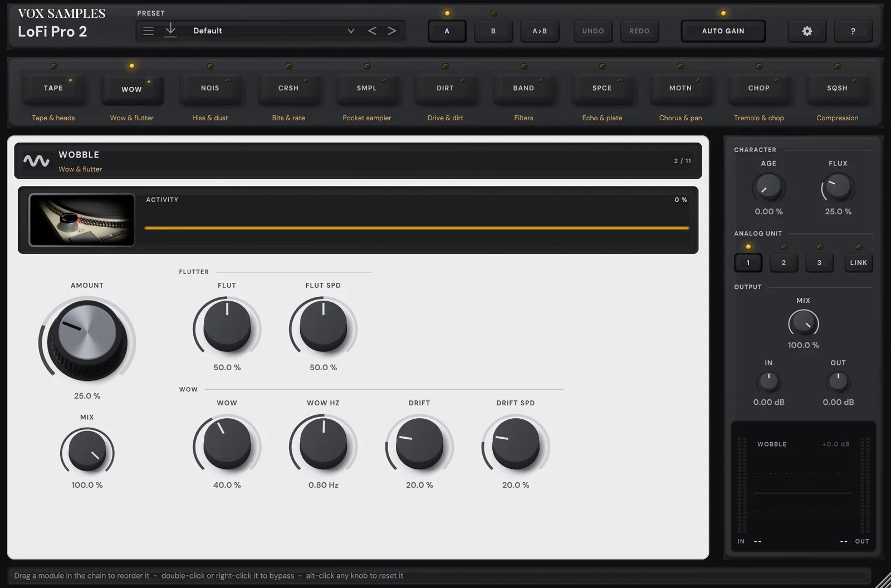Select the CRSH module

click(x=288, y=88)
